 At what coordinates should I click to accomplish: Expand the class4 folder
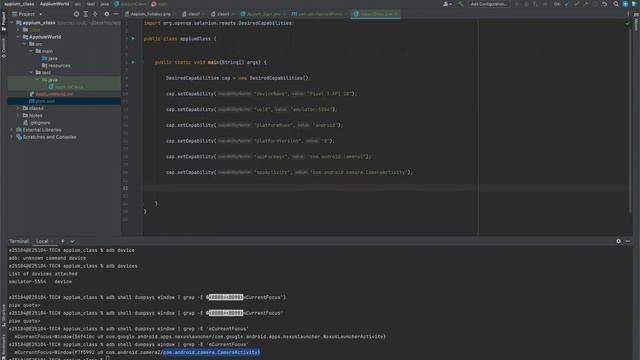(18, 108)
